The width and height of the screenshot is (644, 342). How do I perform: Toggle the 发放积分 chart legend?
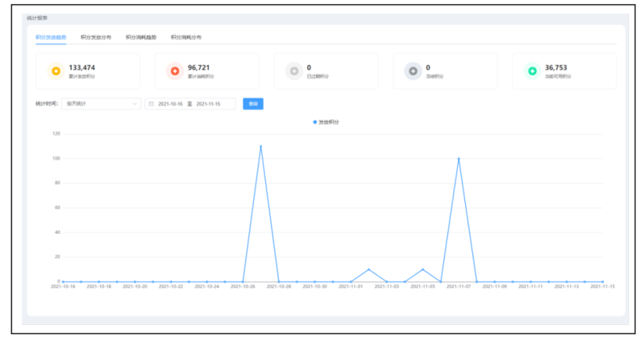(x=326, y=122)
